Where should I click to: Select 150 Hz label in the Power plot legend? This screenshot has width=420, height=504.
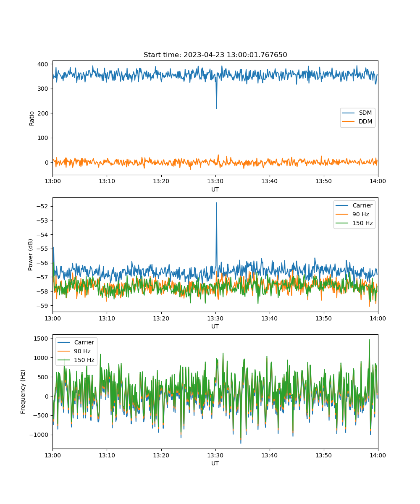[x=362, y=223]
